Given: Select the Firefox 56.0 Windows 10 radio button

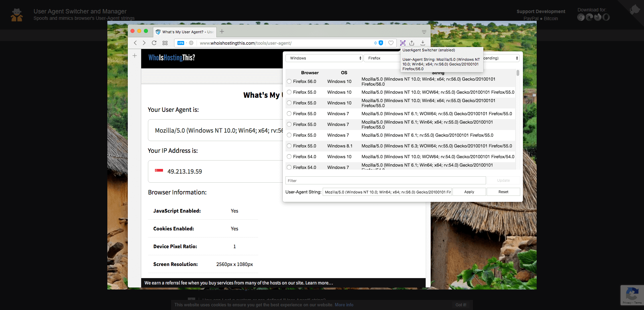Looking at the screenshot, I should (289, 81).
